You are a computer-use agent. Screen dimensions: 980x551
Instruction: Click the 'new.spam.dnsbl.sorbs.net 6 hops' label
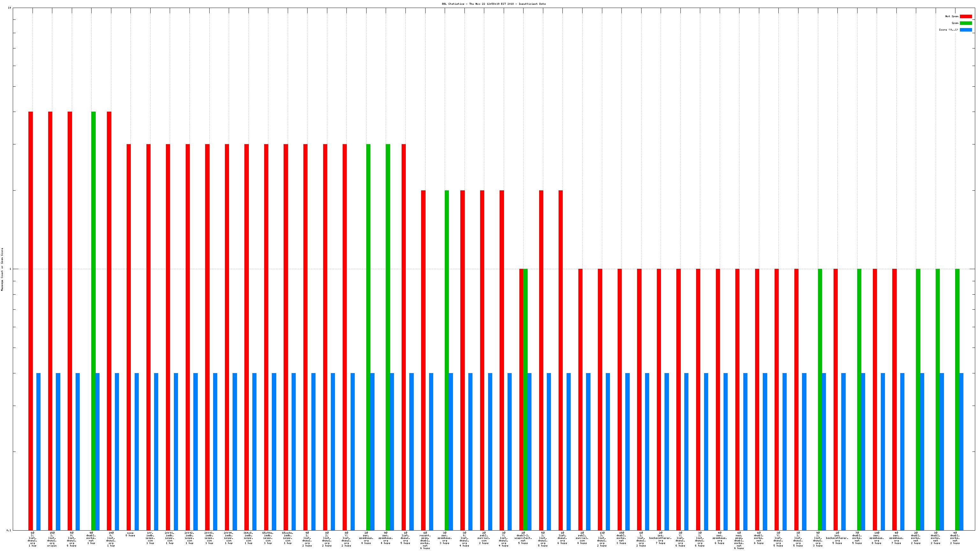[x=739, y=540]
